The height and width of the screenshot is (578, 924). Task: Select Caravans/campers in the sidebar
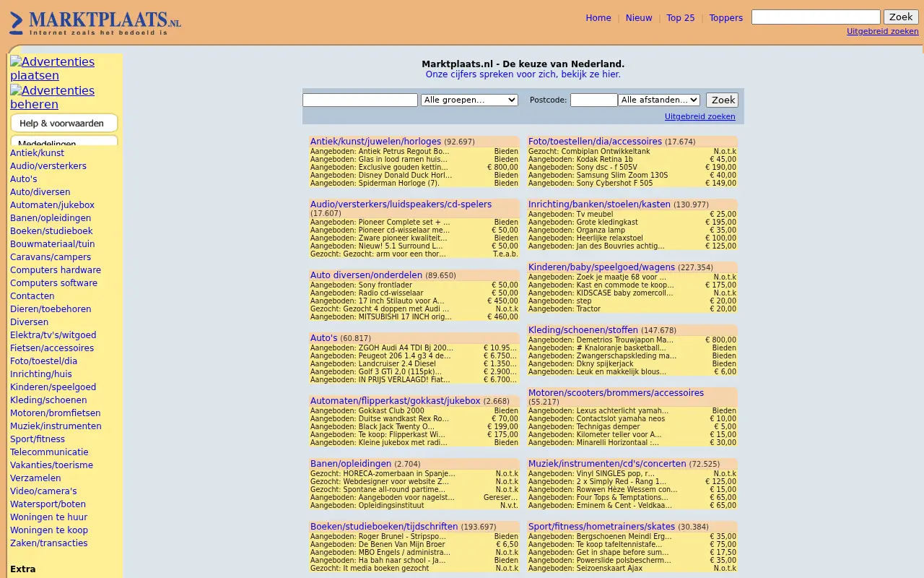pos(51,257)
